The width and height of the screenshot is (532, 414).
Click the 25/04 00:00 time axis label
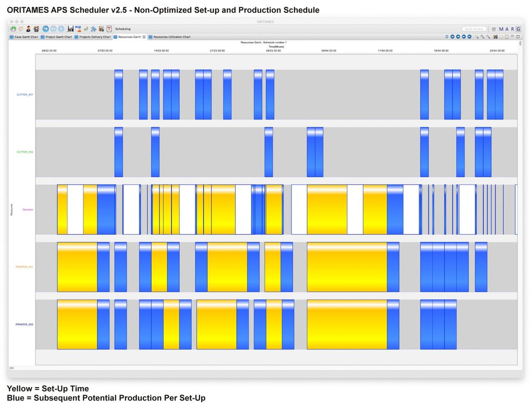pyautogui.click(x=497, y=50)
